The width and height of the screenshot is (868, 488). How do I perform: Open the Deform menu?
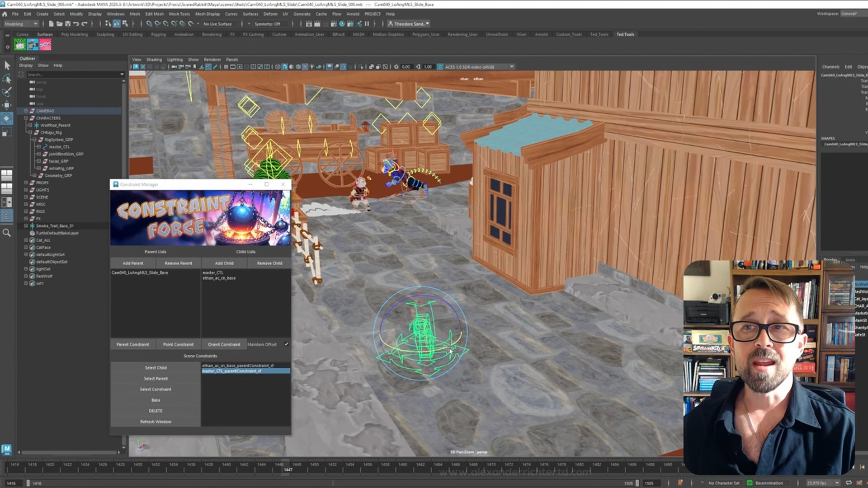click(x=270, y=14)
